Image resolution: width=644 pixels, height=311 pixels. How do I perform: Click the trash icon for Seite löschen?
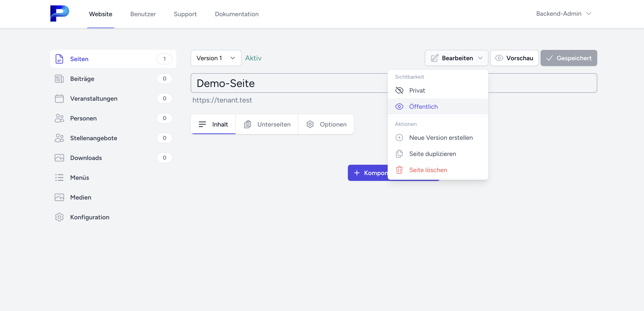(x=399, y=170)
